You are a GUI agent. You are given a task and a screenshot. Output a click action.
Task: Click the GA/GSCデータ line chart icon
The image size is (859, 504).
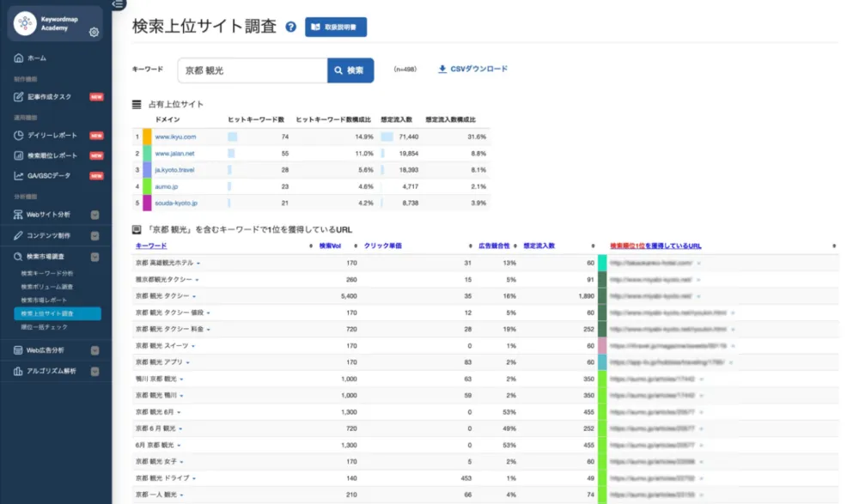(18, 176)
